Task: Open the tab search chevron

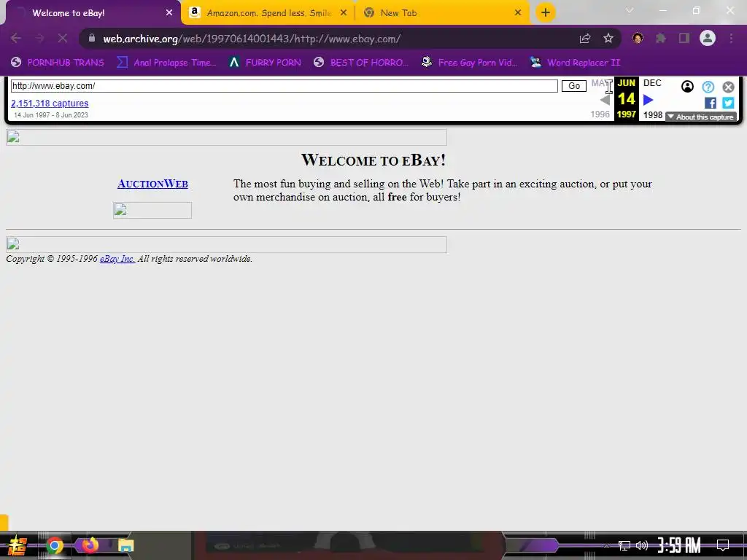Action: point(630,10)
